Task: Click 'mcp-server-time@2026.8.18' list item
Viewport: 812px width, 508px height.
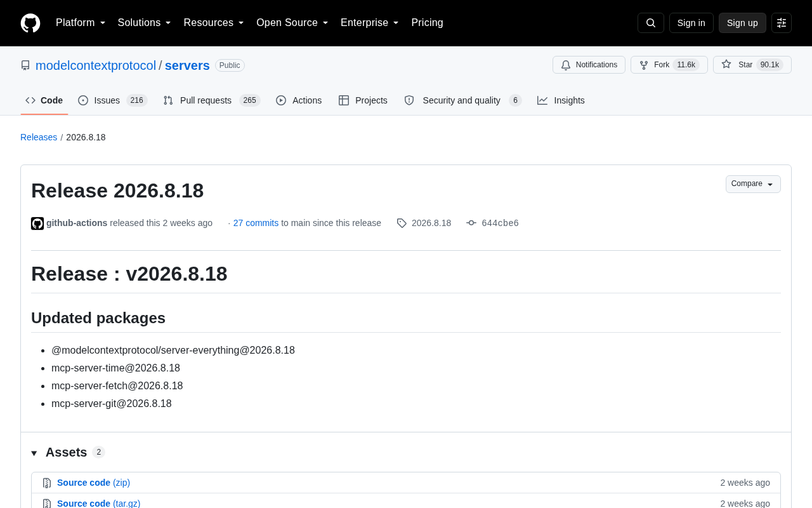Action: point(115,368)
